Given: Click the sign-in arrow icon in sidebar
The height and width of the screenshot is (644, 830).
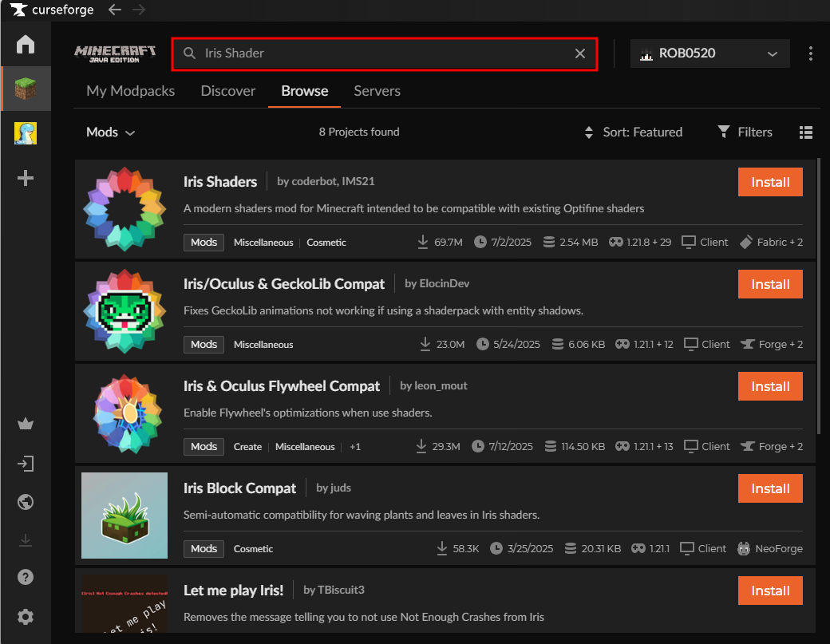Looking at the screenshot, I should point(26,464).
